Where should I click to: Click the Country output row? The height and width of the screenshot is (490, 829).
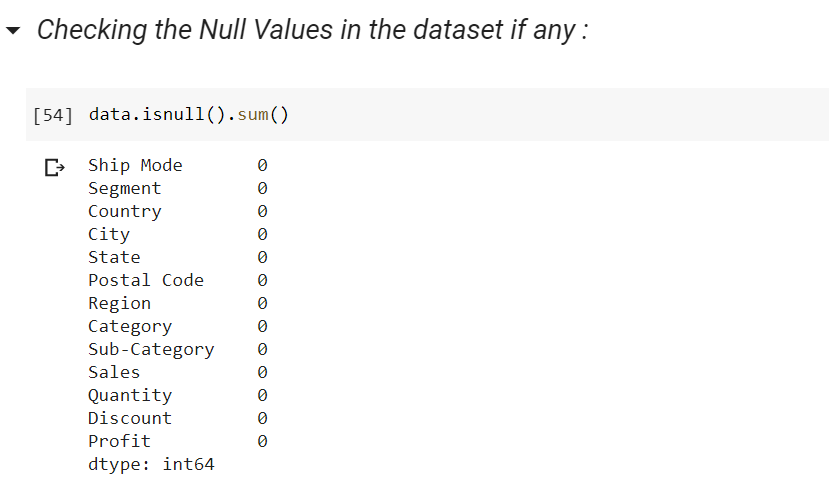178,211
